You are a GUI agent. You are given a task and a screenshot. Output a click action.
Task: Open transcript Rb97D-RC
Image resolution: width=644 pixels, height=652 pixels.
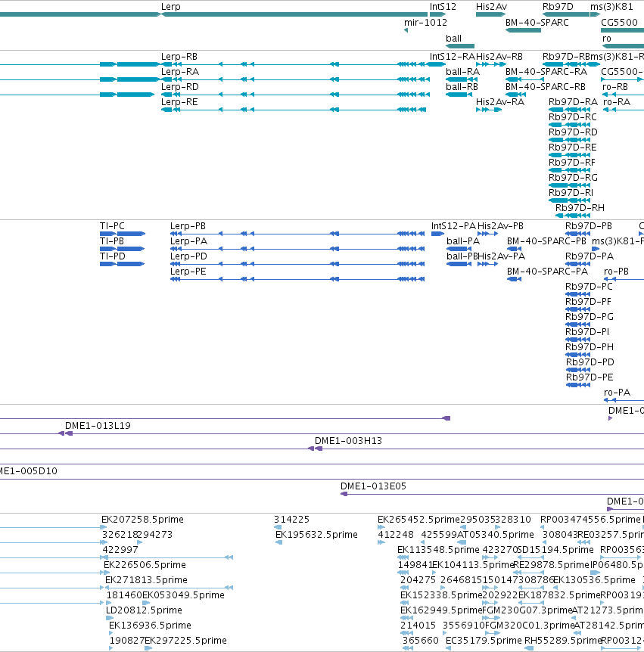coord(572,117)
